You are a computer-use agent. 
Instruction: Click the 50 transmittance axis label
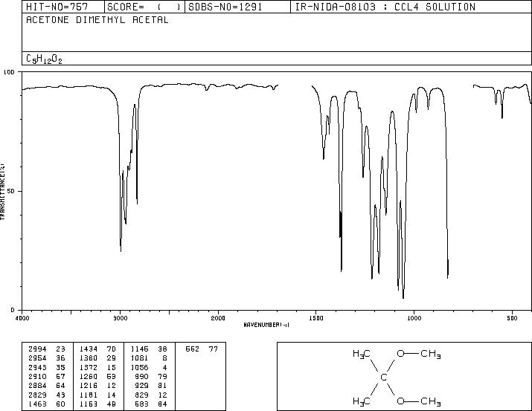[10, 191]
